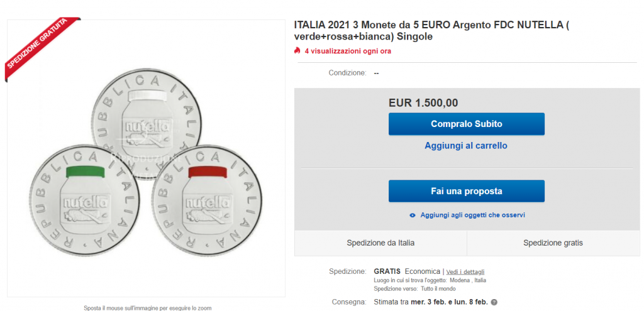The height and width of the screenshot is (311, 644).
Task: Click the Spedizione Gratuita corner ribbon
Action: pyautogui.click(x=39, y=46)
